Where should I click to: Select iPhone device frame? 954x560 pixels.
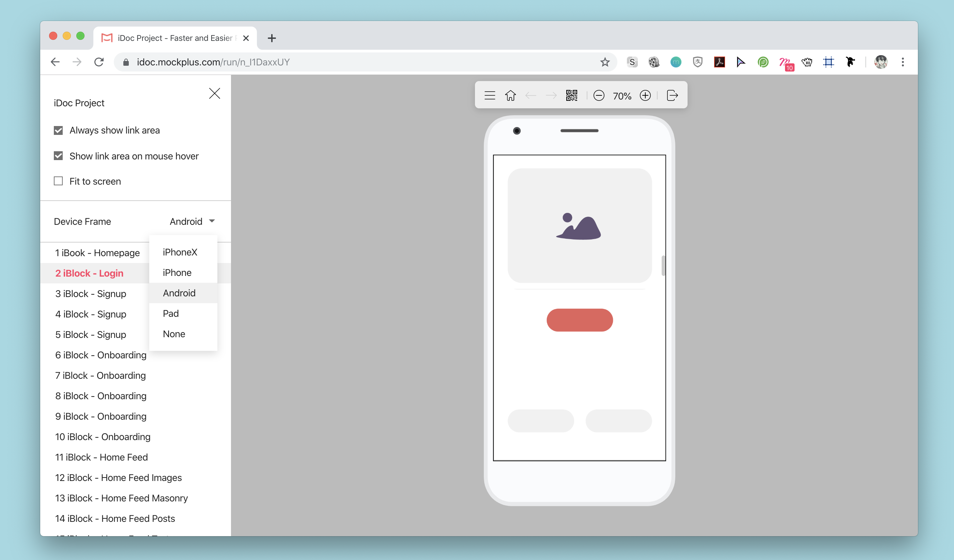pyautogui.click(x=183, y=273)
